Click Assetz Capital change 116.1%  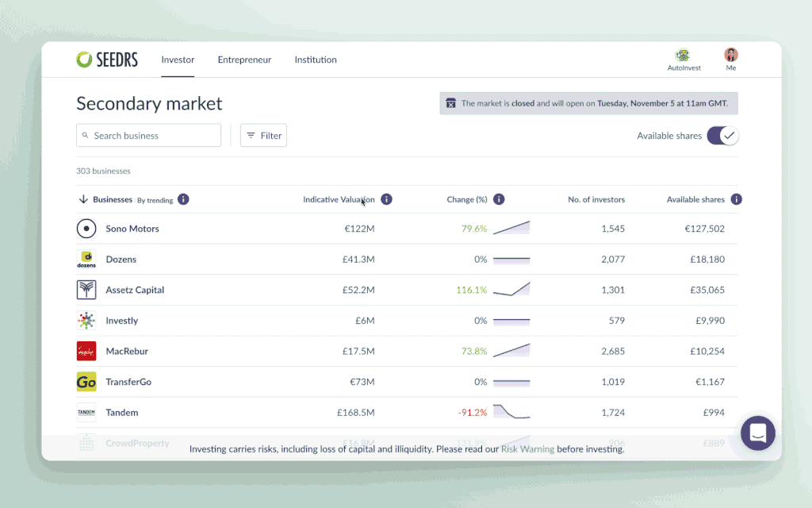(x=471, y=290)
